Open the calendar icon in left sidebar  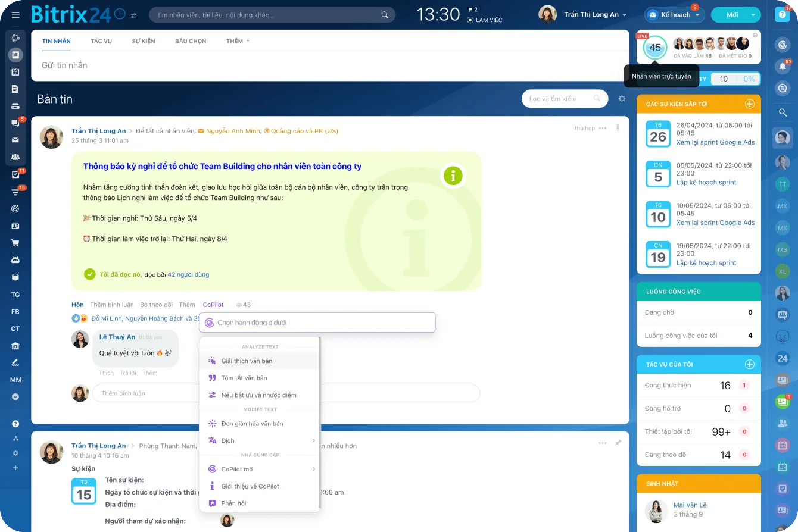click(15, 72)
